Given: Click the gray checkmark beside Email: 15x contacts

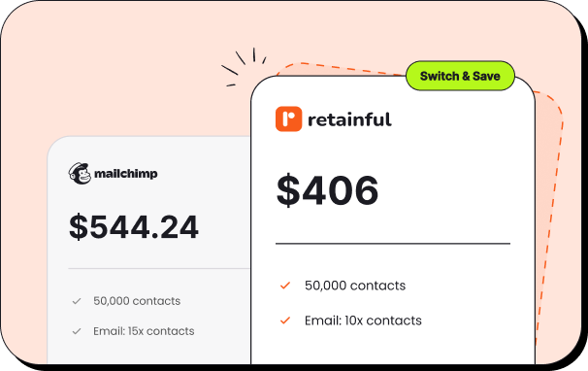Looking at the screenshot, I should tap(77, 331).
